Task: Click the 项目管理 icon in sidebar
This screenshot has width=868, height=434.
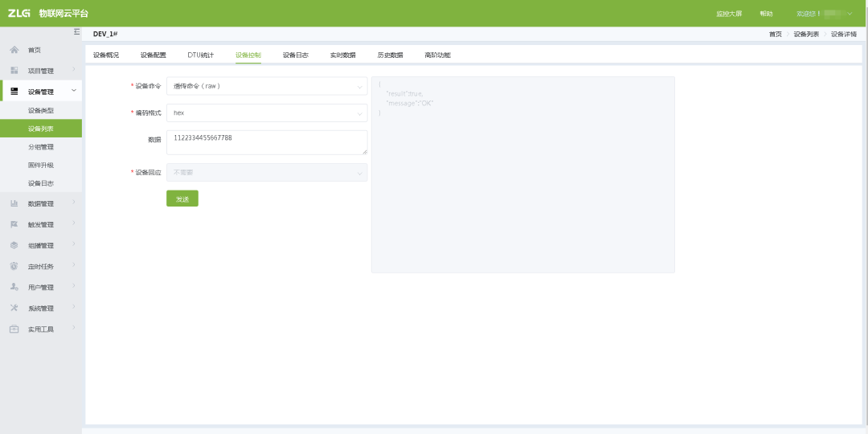Action: click(x=14, y=71)
